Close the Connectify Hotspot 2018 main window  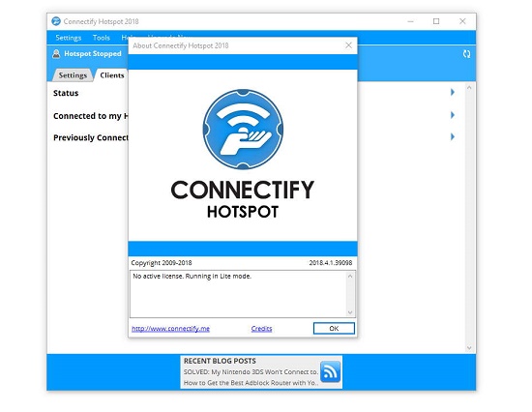(462, 21)
